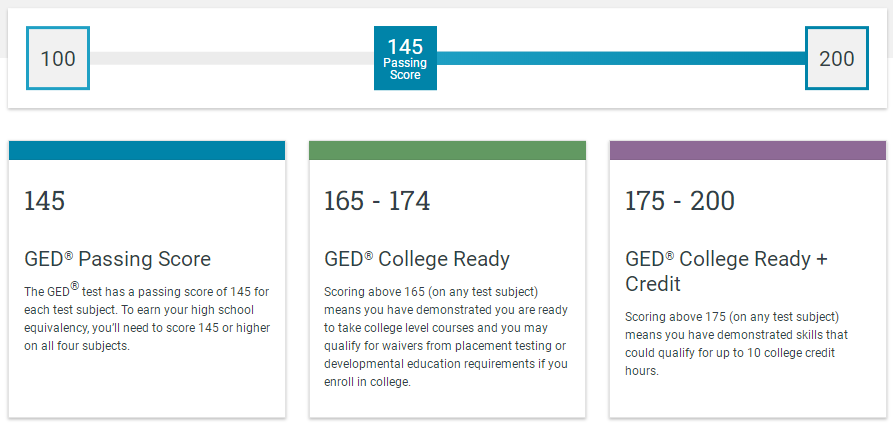Open the GED College Ready + Credit title
This screenshot has height=427, width=893.
(726, 271)
